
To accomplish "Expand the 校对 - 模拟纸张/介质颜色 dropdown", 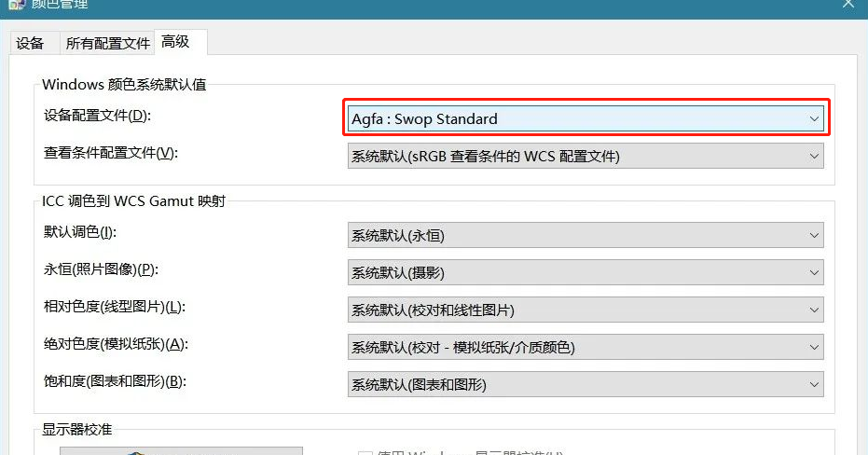I will [585, 347].
